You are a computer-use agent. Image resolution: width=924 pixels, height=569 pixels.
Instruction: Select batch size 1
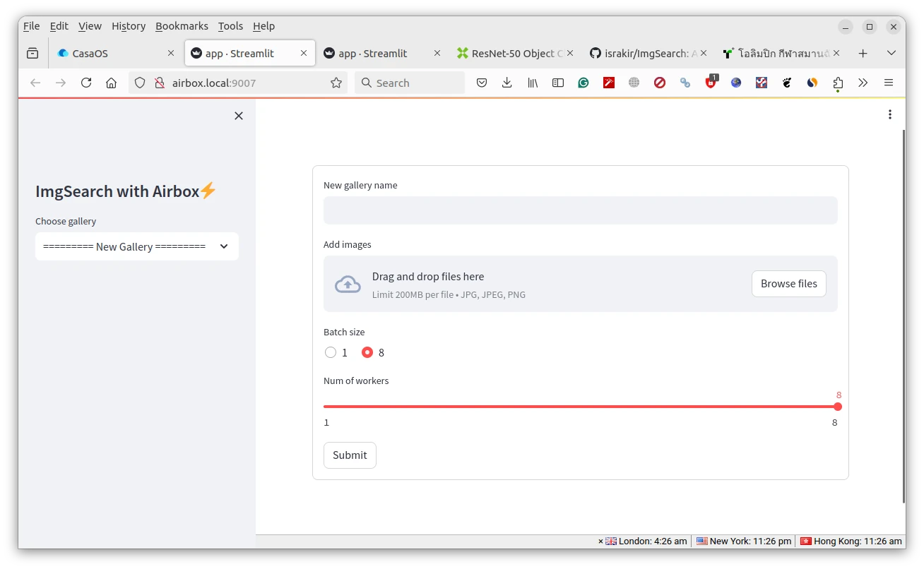pos(336,352)
